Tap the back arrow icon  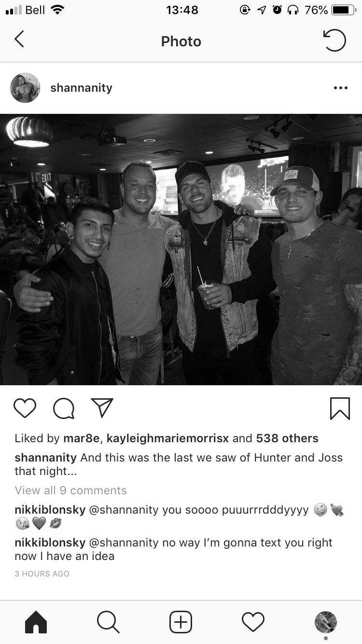[x=19, y=40]
